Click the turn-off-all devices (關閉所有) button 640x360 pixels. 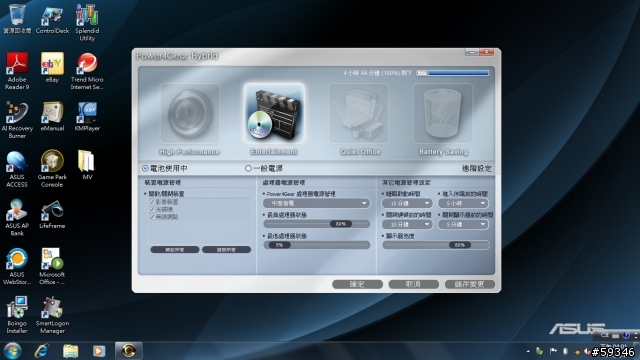pos(226,249)
